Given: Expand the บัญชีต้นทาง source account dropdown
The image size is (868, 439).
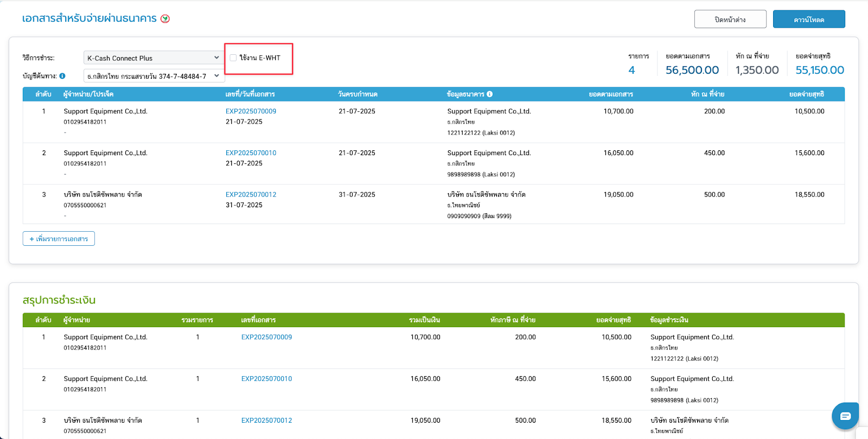Looking at the screenshot, I should [x=152, y=76].
